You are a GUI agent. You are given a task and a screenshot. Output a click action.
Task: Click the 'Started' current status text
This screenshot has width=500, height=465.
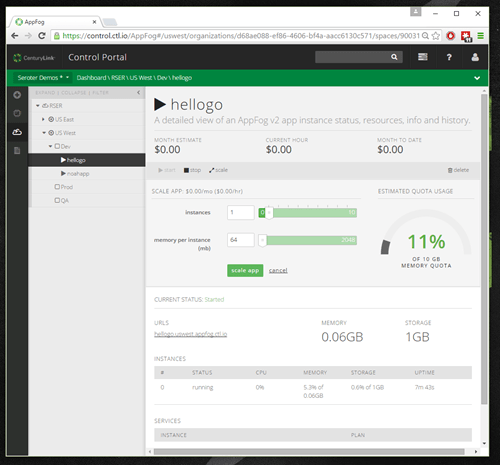pyautogui.click(x=214, y=299)
